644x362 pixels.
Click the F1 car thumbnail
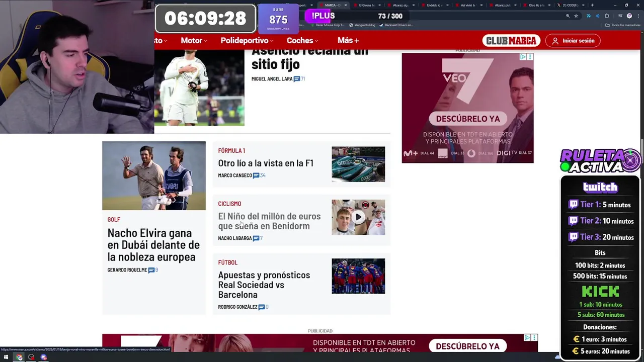coord(358,164)
